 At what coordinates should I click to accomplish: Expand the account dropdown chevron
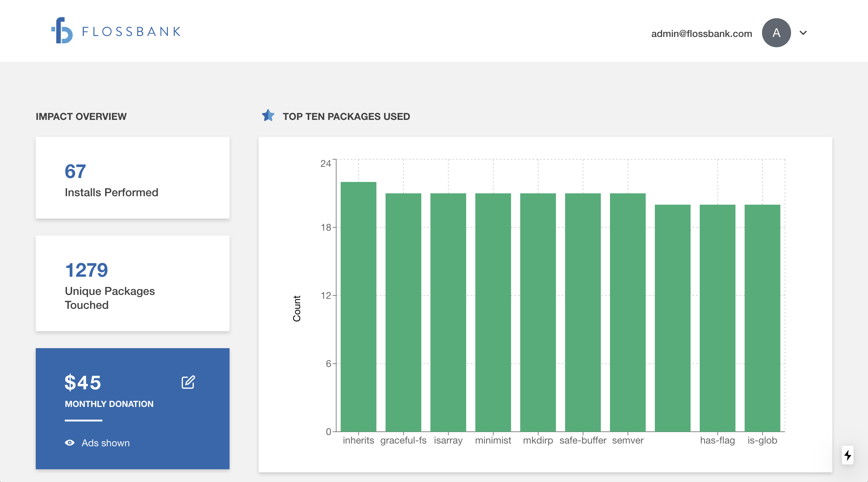click(x=803, y=33)
